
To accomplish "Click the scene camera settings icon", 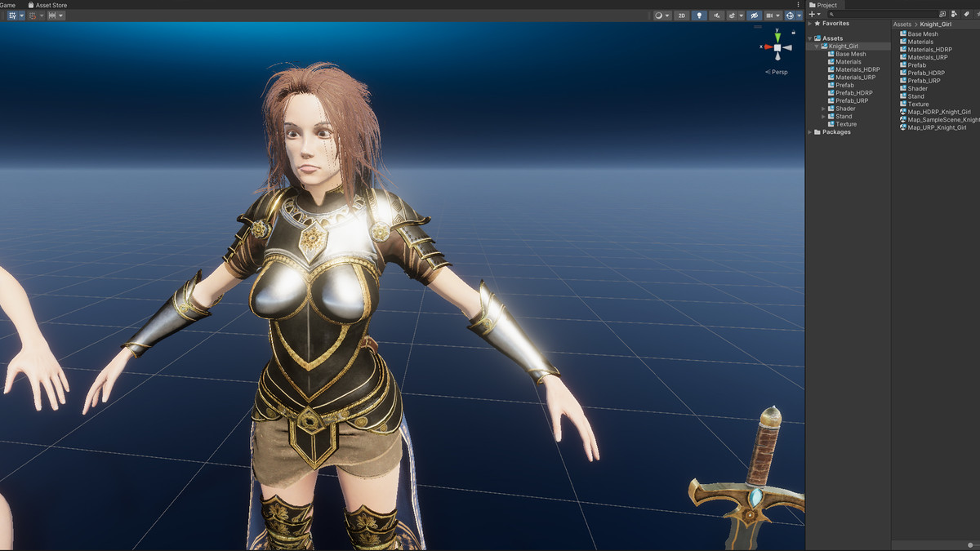I will (769, 16).
